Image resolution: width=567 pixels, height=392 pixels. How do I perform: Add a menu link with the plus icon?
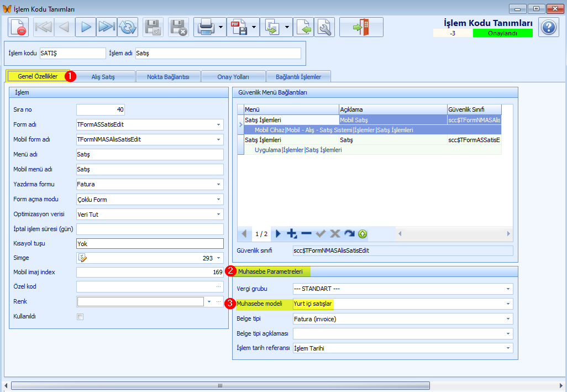click(x=292, y=234)
